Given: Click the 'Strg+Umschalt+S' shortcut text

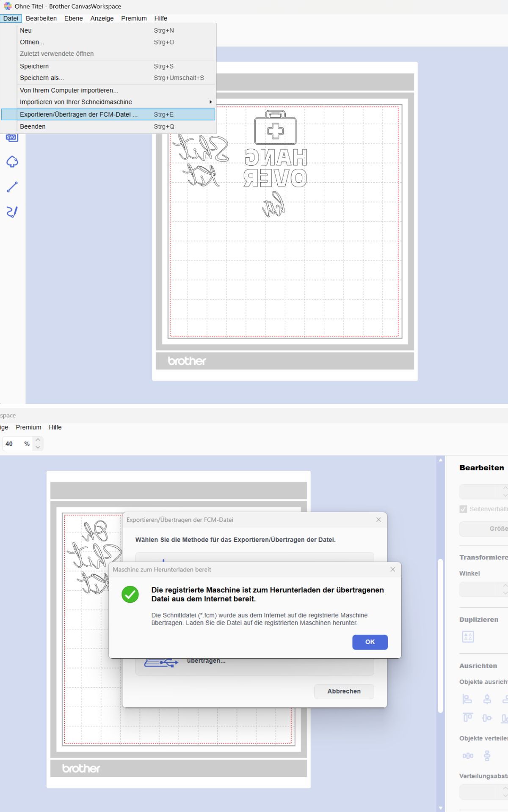Looking at the screenshot, I should [x=179, y=78].
